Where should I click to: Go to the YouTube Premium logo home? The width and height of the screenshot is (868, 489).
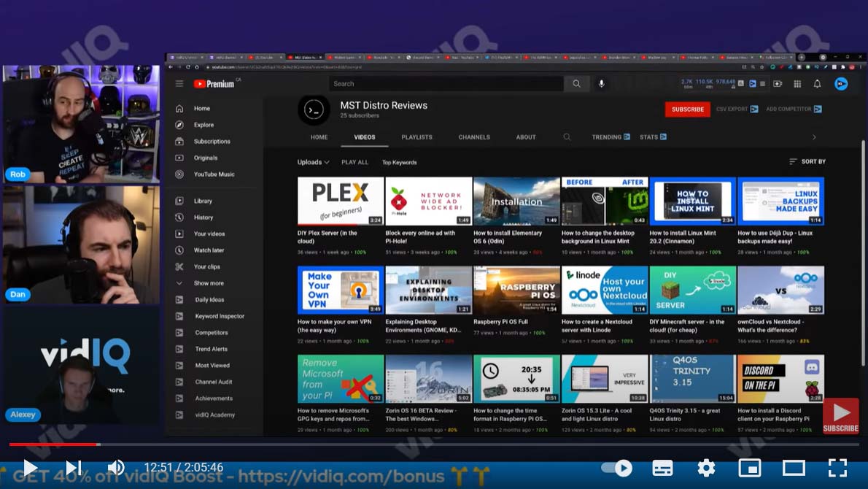(x=214, y=84)
